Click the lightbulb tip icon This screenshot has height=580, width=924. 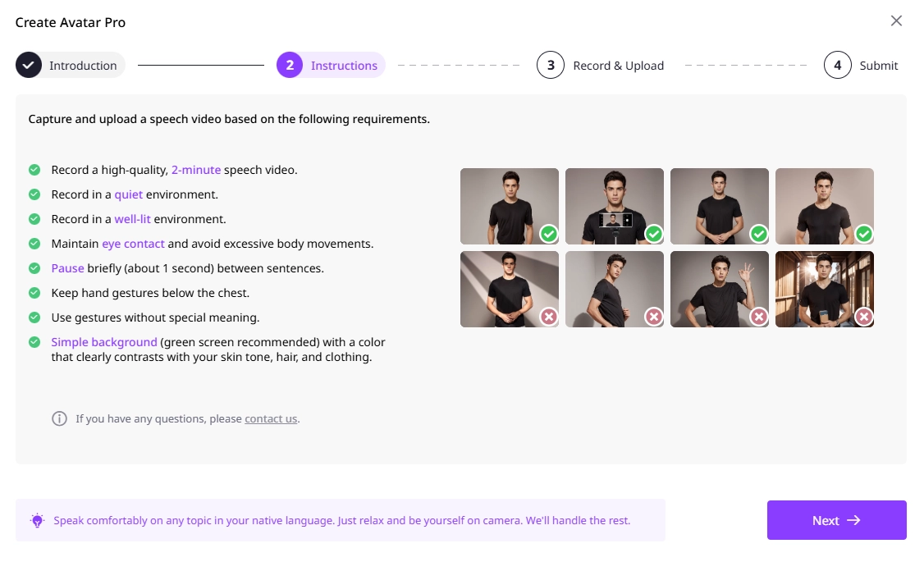pos(37,521)
